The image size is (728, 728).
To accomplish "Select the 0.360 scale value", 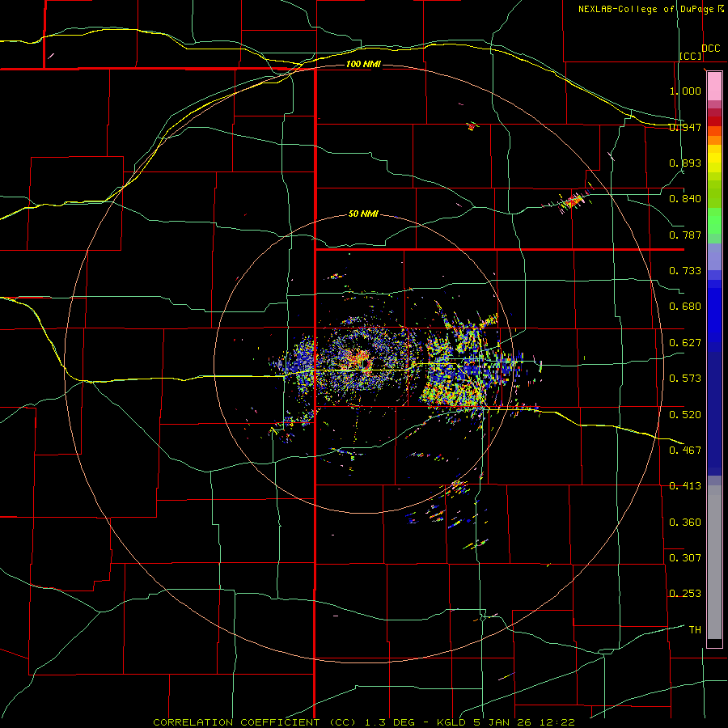I will 685,523.
